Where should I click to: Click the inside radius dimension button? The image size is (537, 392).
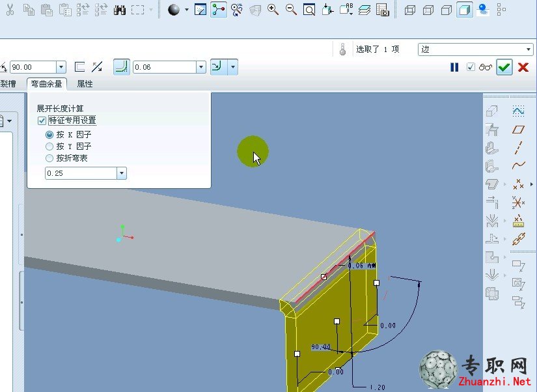click(x=219, y=67)
